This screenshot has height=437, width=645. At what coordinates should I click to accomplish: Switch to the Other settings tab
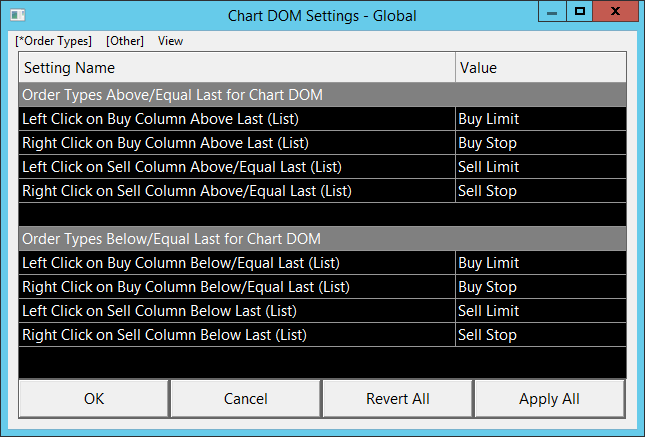[x=125, y=41]
